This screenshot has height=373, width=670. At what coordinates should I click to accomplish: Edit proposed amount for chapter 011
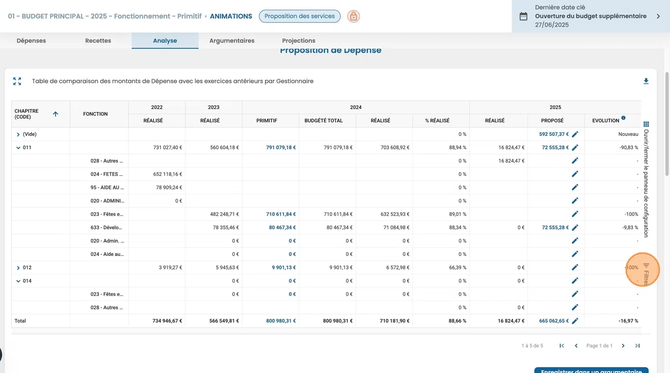tap(575, 147)
